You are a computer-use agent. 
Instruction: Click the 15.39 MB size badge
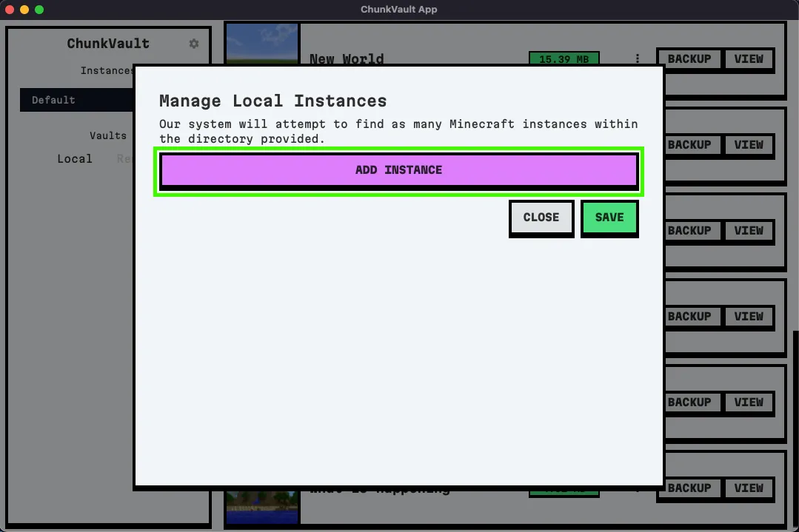tap(564, 59)
